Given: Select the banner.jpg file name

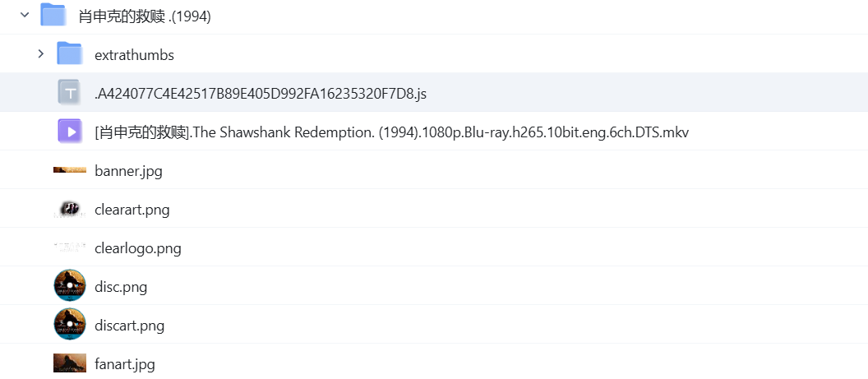Looking at the screenshot, I should tap(128, 172).
